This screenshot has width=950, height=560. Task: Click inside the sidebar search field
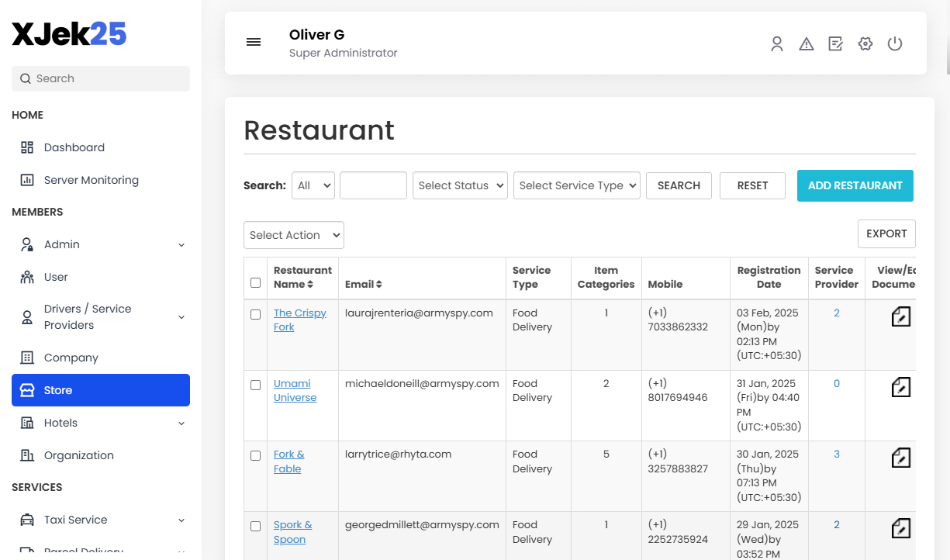click(x=100, y=78)
